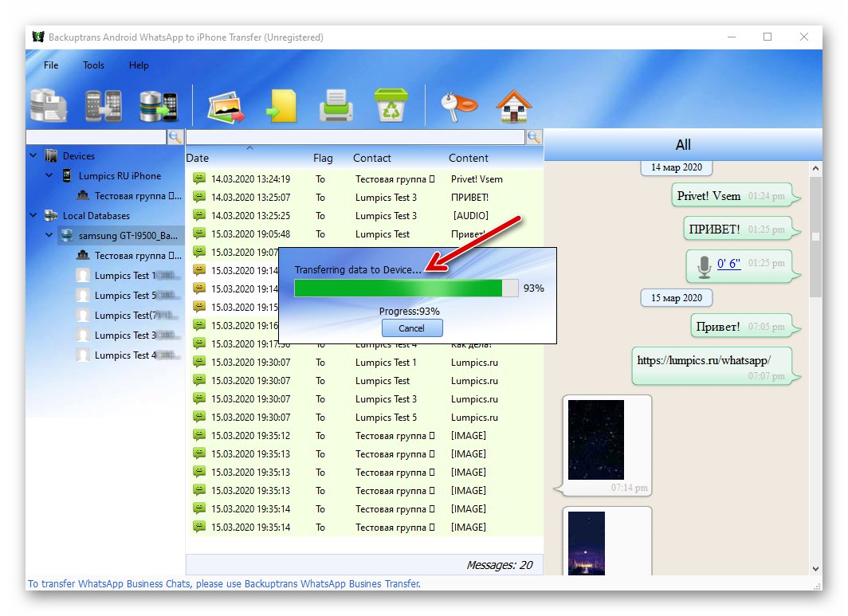Select Lumpics Test 5 Lumpics.ru message row

pos(364,418)
